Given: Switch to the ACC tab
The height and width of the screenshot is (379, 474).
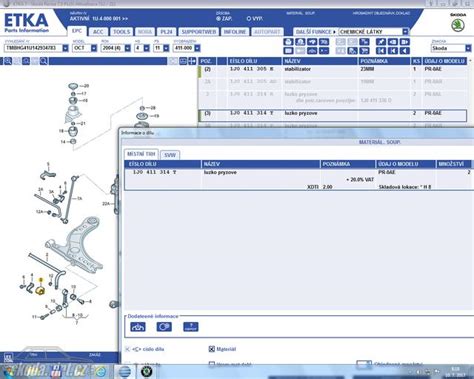Looking at the screenshot, I should 98,32.
